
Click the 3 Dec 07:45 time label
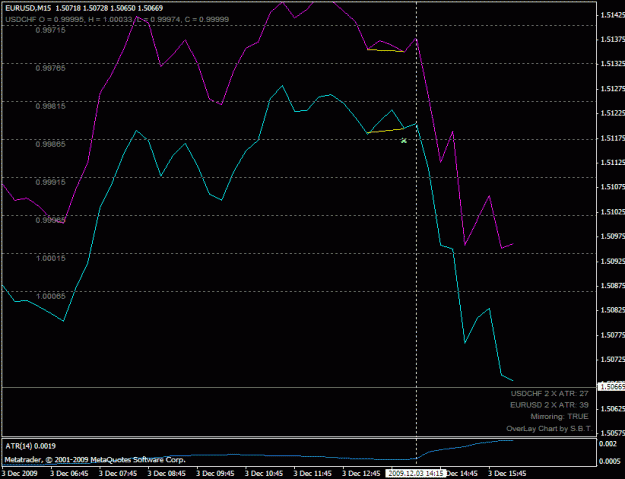pyautogui.click(x=118, y=473)
